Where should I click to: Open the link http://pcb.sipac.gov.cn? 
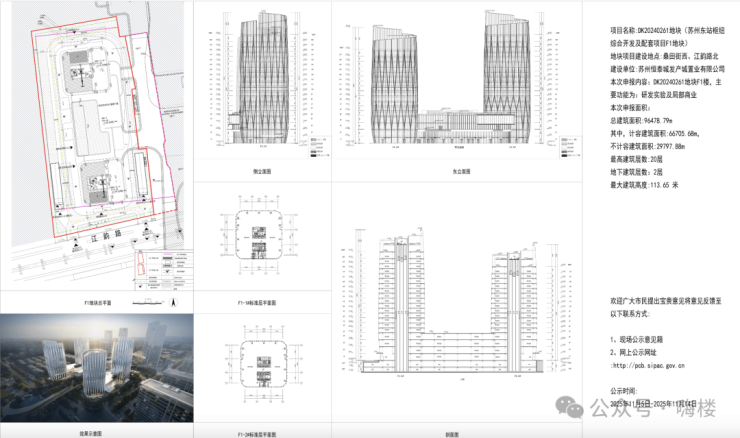coord(647,365)
